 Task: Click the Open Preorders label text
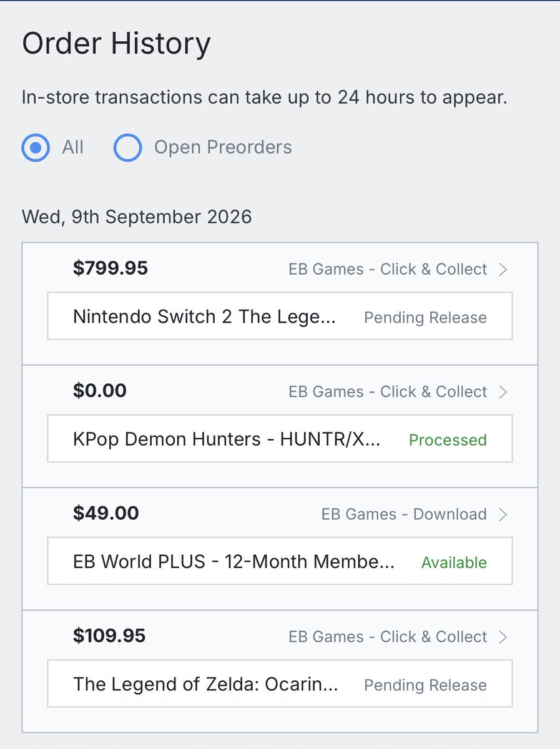coord(223,147)
